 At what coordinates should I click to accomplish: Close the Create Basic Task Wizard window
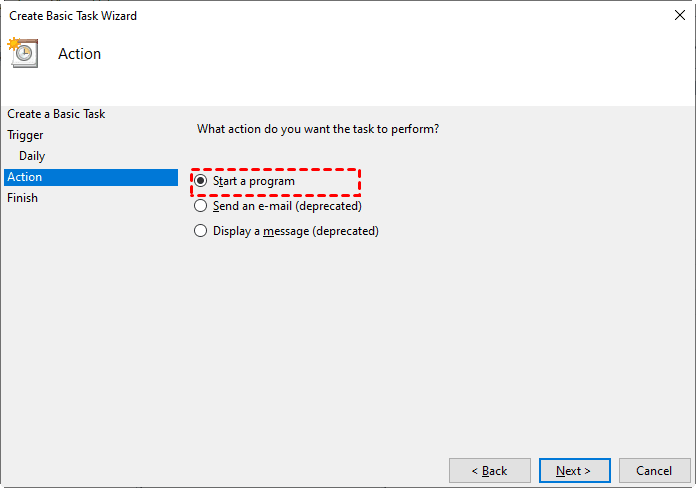pyautogui.click(x=680, y=16)
